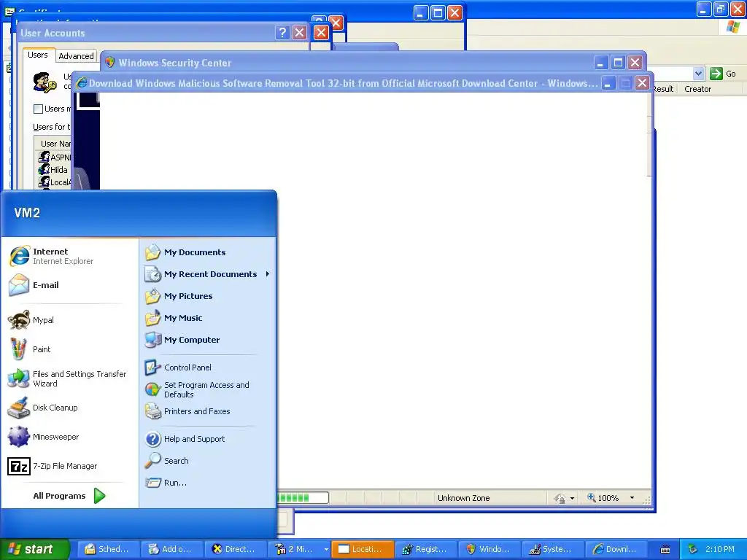747x560 pixels.
Task: Switch to the 'Add o...' taskbar button
Action: coord(172,549)
